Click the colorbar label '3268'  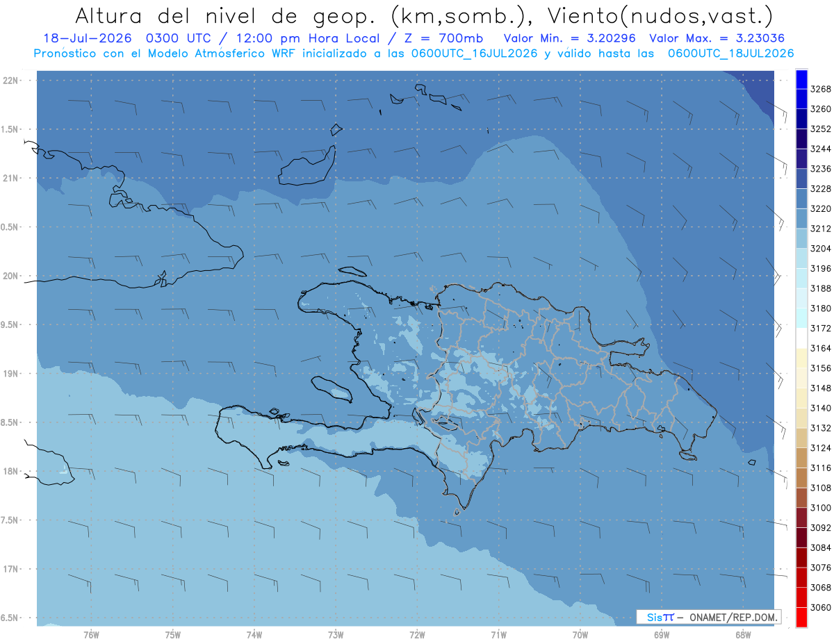(820, 89)
